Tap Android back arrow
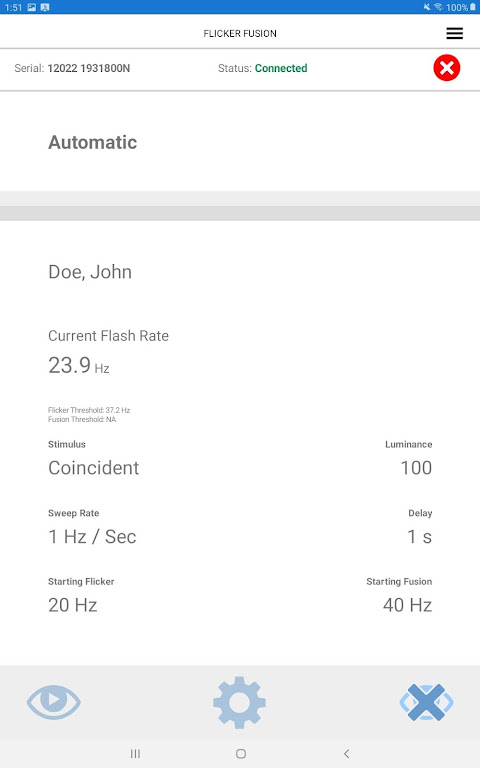 (x=347, y=753)
